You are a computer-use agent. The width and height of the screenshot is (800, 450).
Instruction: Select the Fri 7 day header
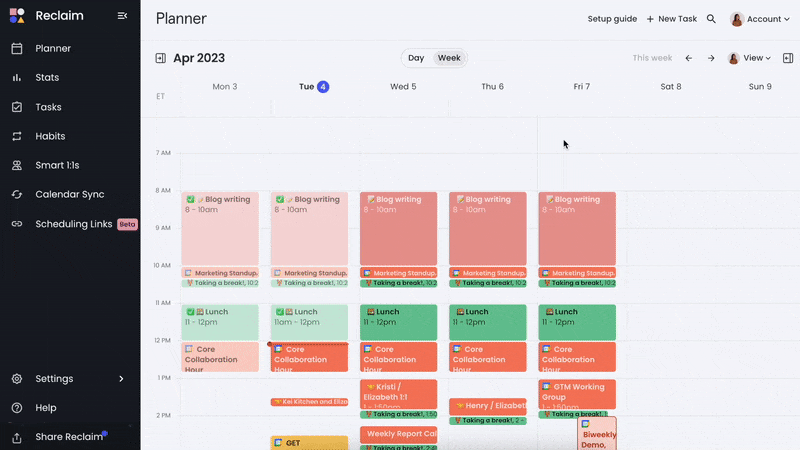coord(582,87)
